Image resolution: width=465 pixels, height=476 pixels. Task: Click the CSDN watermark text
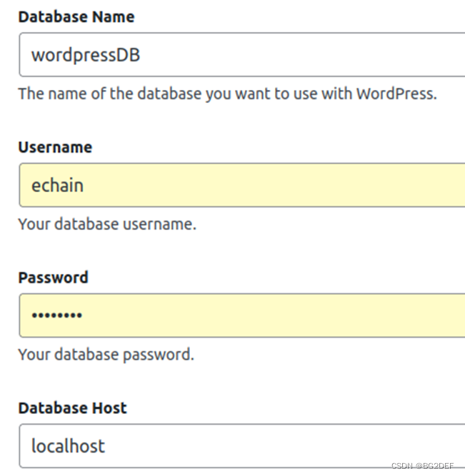click(x=422, y=466)
